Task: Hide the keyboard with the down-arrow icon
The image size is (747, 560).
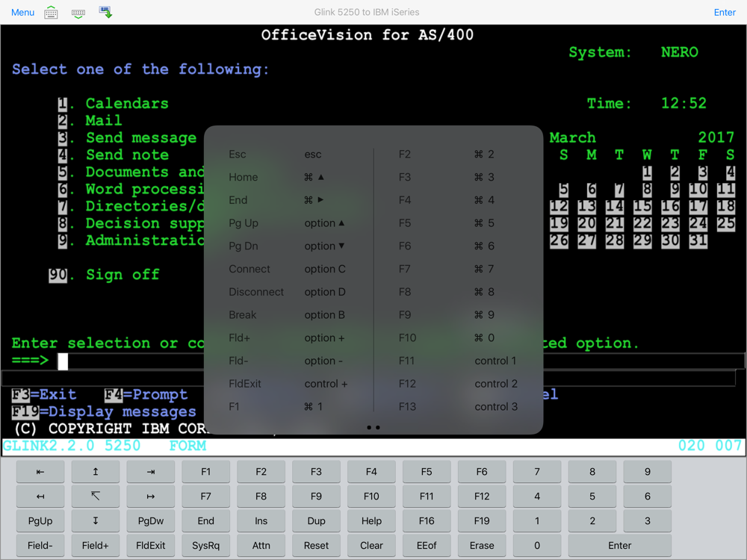Action: coord(78,13)
